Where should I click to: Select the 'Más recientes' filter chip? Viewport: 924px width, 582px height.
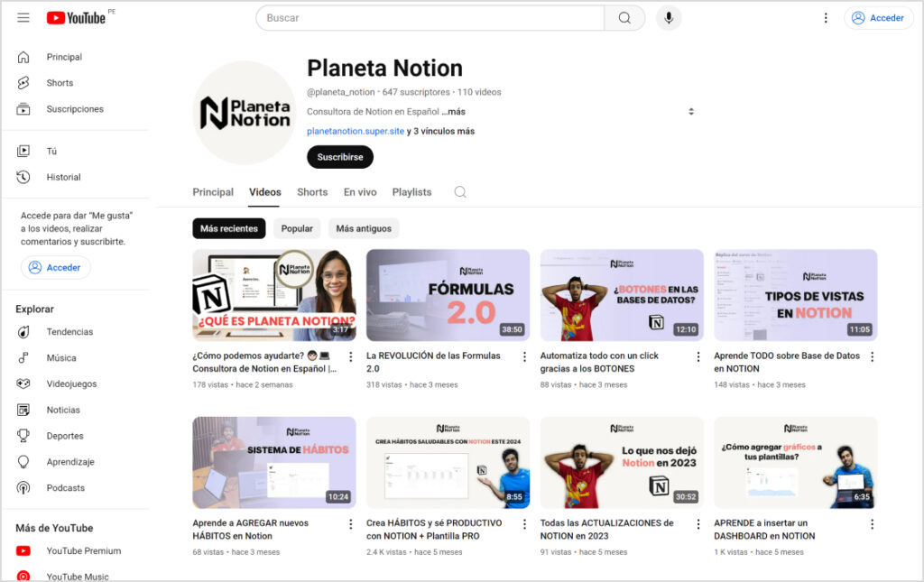228,228
